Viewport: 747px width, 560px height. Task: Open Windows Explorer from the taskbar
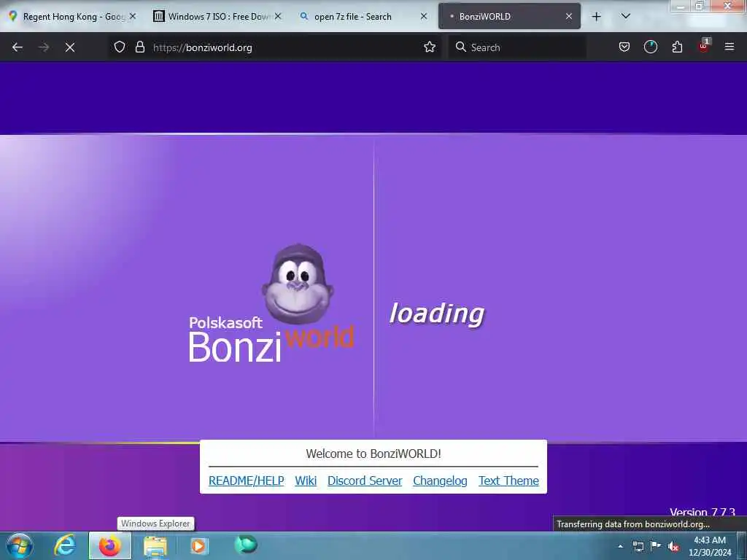point(155,547)
